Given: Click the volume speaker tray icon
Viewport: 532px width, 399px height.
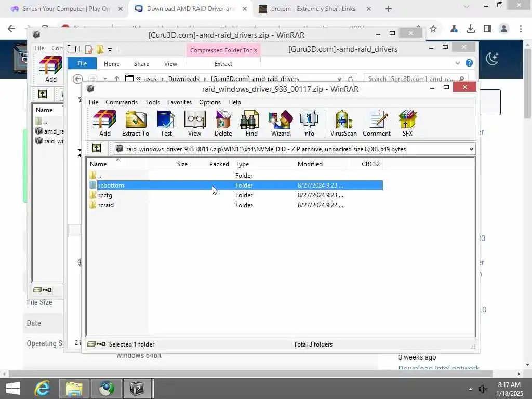Looking at the screenshot, I should point(483,389).
